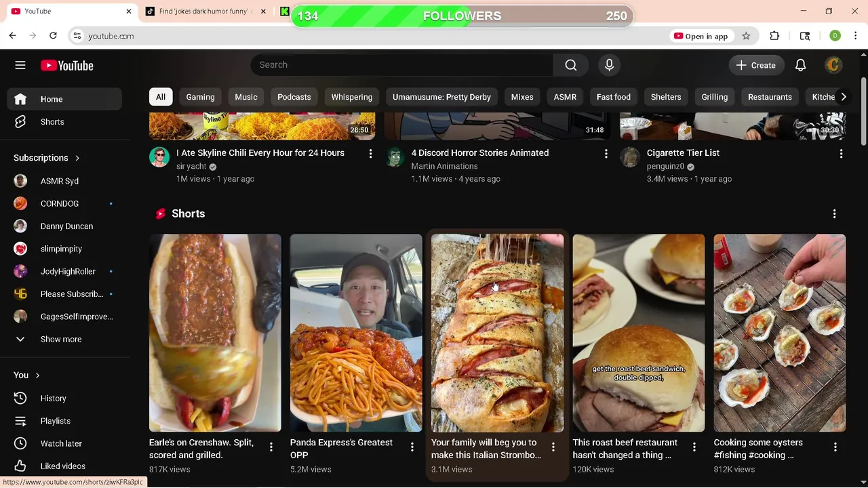The image size is (868, 488).
Task: Open Martin Animations channel avatar
Action: pos(395,157)
